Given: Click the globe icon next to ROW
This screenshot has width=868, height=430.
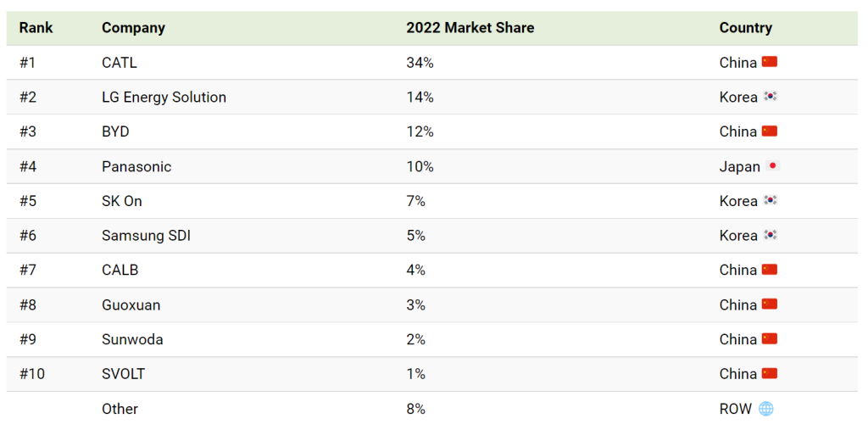Looking at the screenshot, I should point(766,409).
